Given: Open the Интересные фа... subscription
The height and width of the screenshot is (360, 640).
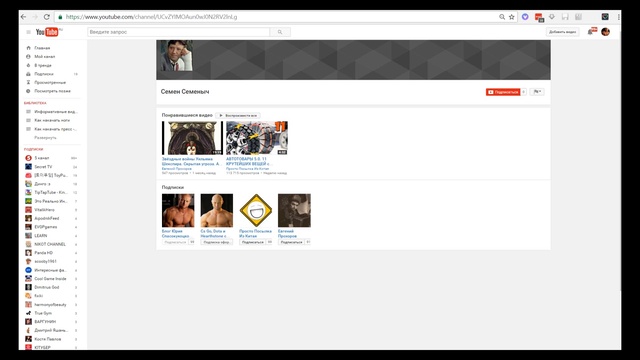Looking at the screenshot, I should (50, 270).
